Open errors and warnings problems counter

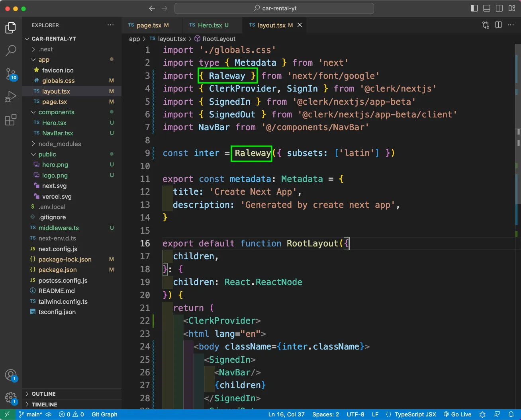(x=71, y=414)
